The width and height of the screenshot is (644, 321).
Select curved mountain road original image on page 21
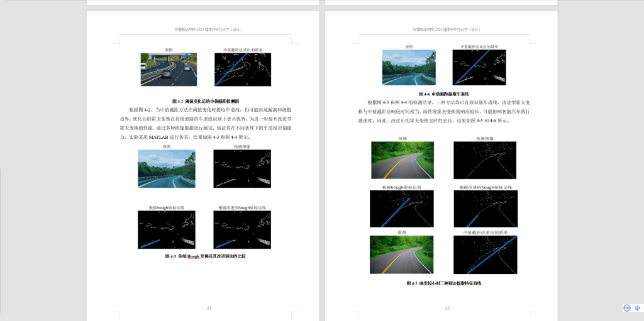tap(166, 169)
